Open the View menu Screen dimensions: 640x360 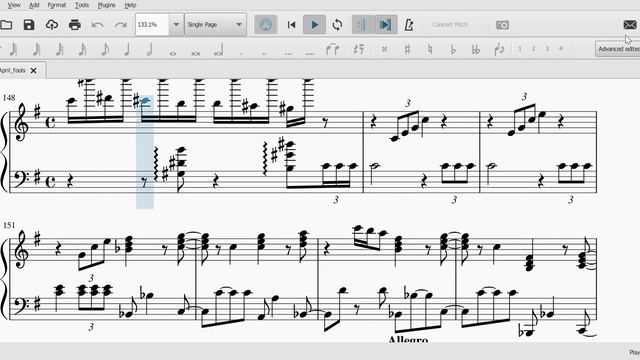pos(14,5)
